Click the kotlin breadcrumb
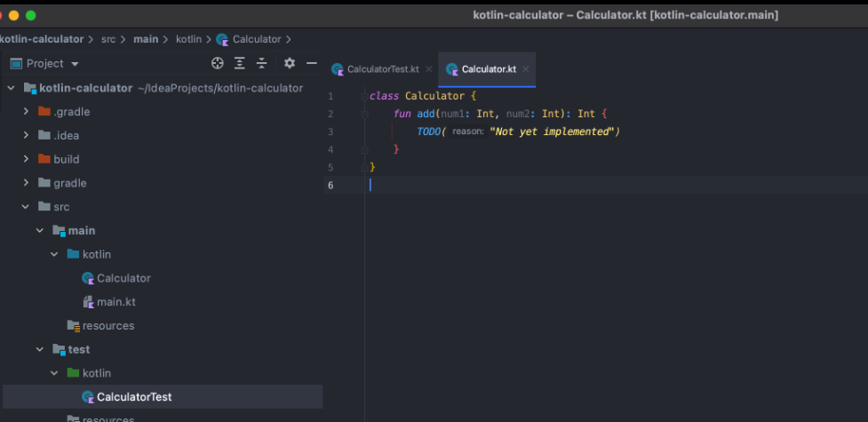Screen dimensions: 868x422 pos(188,39)
